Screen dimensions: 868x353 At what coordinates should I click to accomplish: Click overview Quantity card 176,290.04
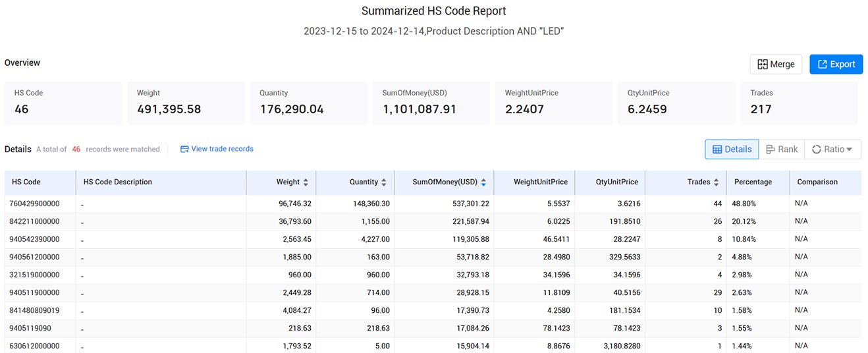pyautogui.click(x=308, y=103)
